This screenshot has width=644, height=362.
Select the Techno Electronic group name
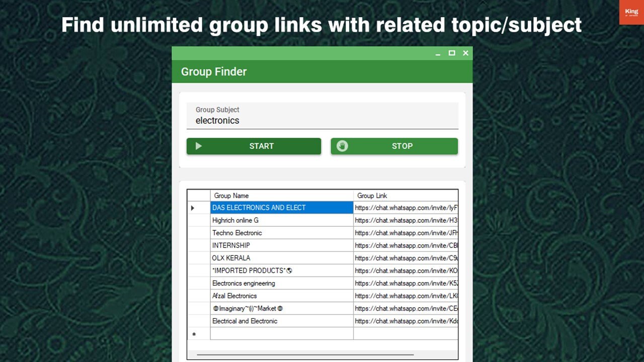click(x=282, y=233)
